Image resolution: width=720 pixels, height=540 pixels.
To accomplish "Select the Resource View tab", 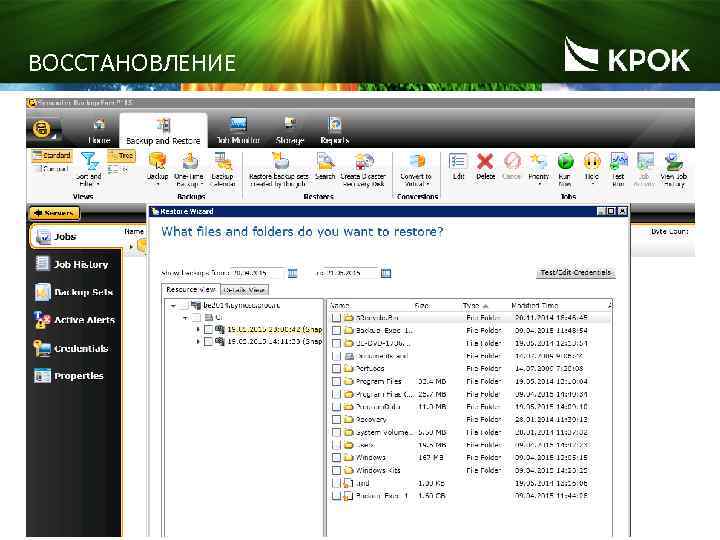I will tap(191, 290).
